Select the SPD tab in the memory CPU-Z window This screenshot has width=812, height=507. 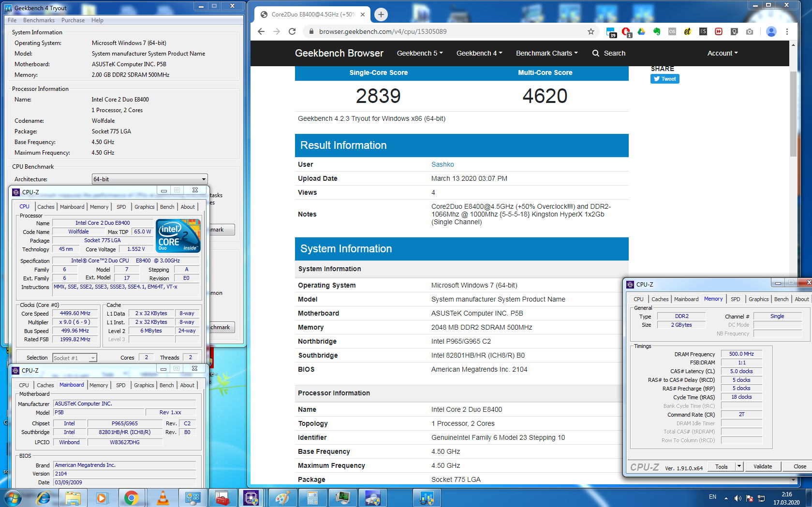[x=736, y=299]
